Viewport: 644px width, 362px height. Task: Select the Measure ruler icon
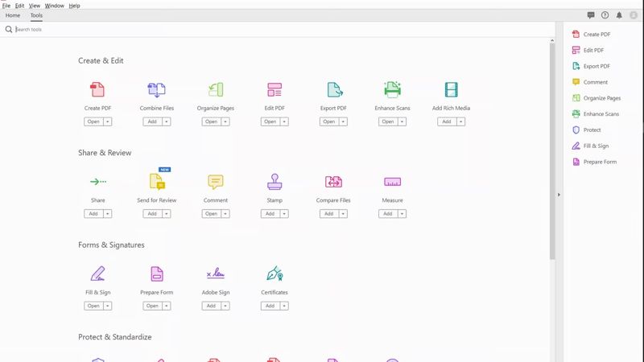coord(392,182)
